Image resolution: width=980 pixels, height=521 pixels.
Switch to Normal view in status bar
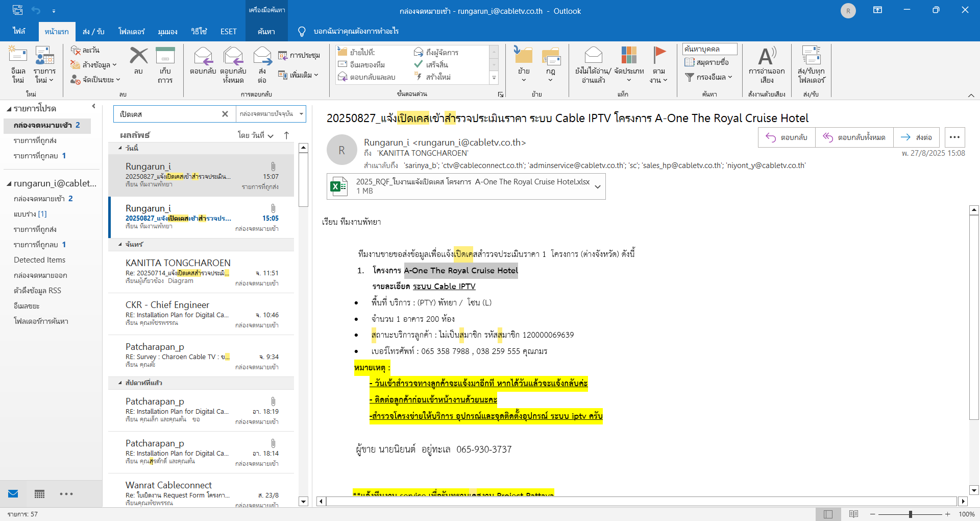tap(828, 514)
